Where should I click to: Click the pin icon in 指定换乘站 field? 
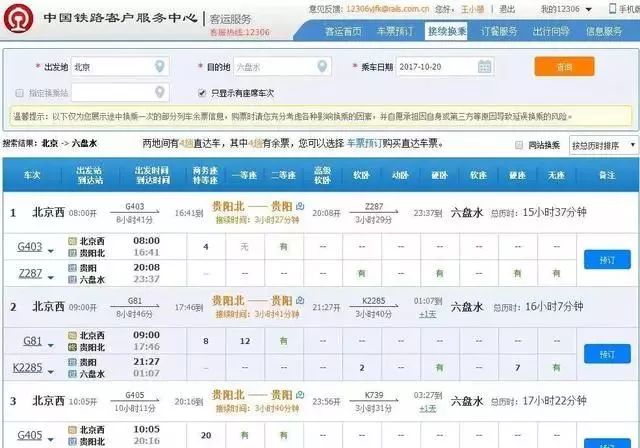(160, 92)
